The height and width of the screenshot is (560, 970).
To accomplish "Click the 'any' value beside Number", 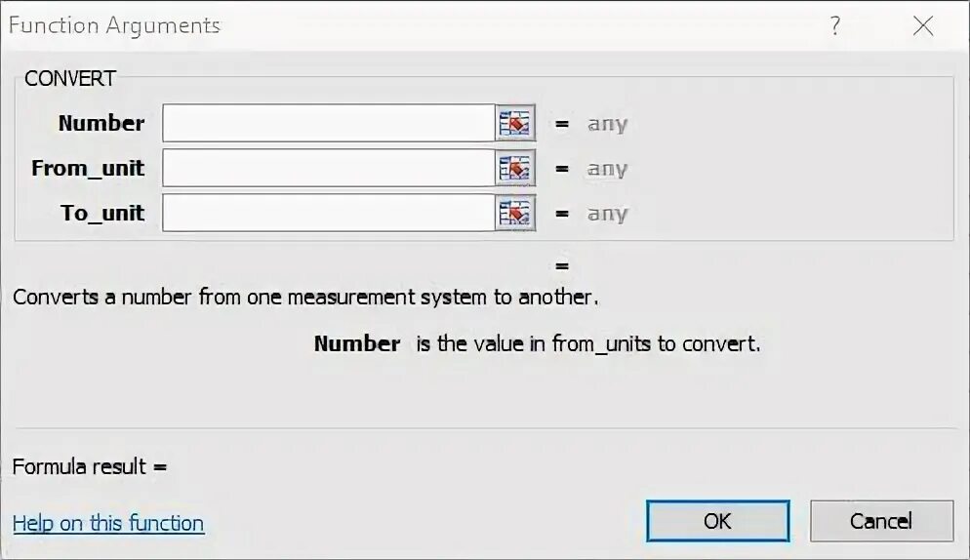I will pyautogui.click(x=607, y=124).
